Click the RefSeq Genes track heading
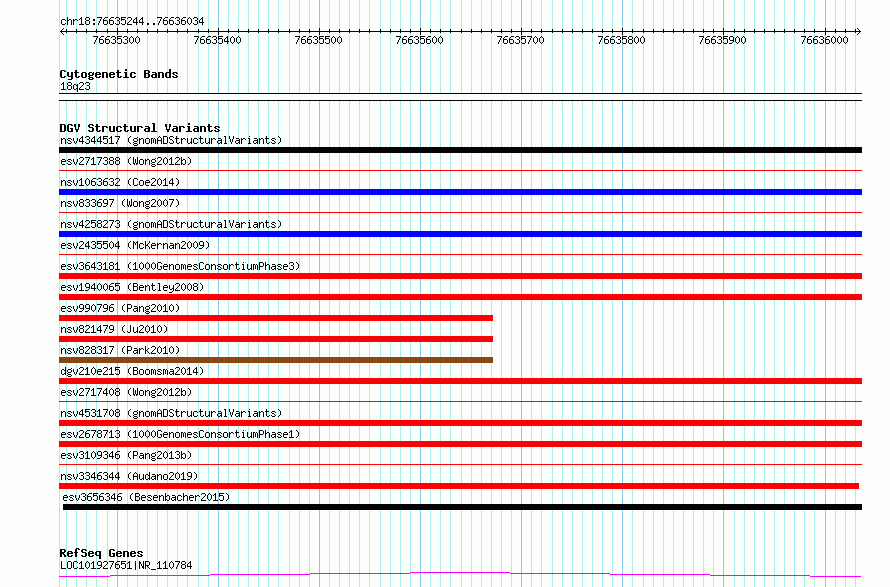The width and height of the screenshot is (890, 587). pos(101,553)
